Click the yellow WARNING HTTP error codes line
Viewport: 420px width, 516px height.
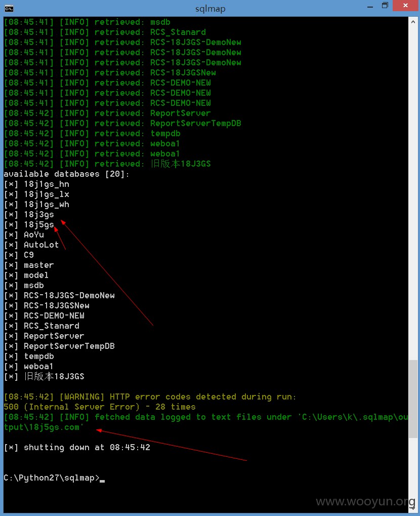tap(150, 397)
